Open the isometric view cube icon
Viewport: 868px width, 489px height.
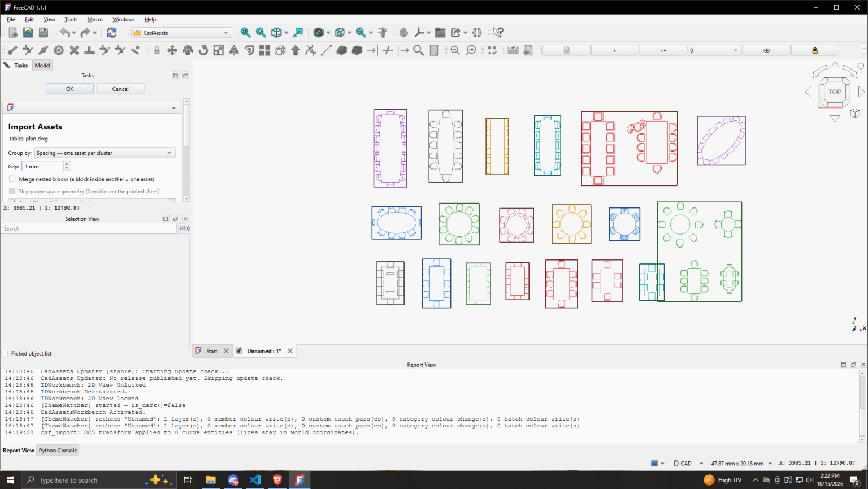[x=276, y=33]
